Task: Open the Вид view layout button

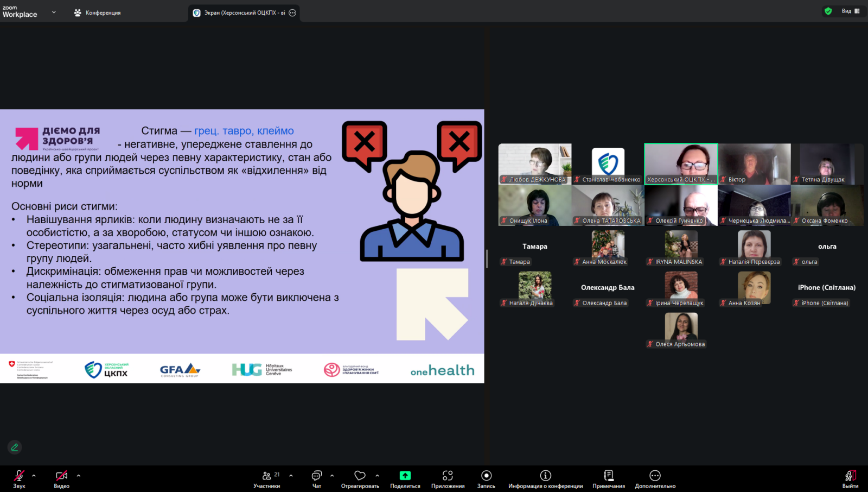Action: 851,11
